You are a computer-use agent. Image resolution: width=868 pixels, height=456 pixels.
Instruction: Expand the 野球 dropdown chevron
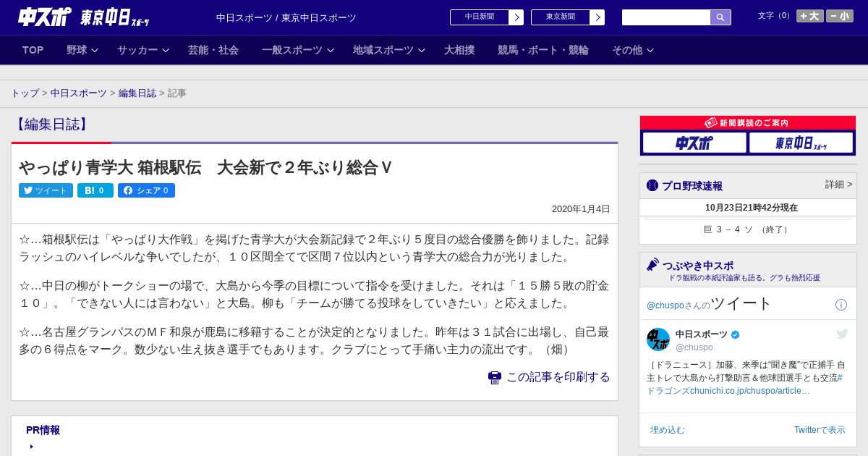(x=95, y=50)
